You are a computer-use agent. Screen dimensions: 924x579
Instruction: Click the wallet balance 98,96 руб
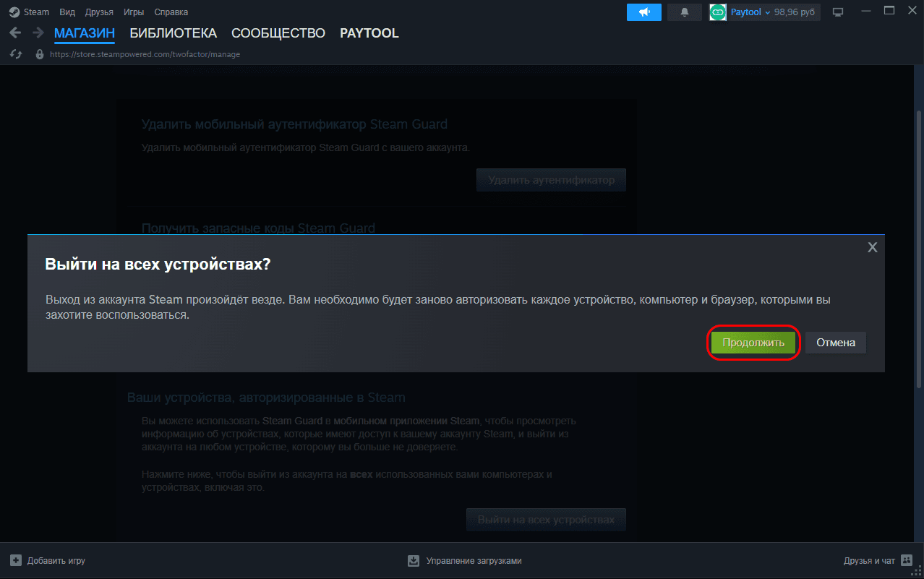pos(795,12)
